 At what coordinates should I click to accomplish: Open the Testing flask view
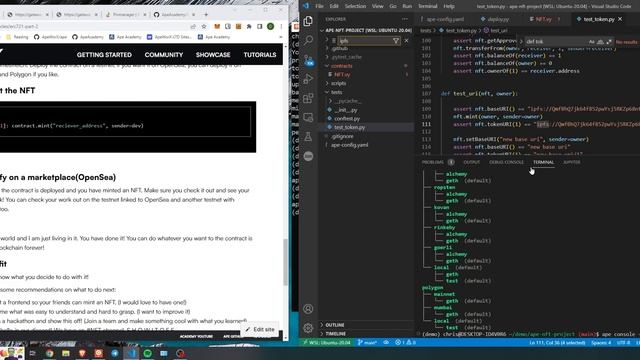tap(308, 137)
